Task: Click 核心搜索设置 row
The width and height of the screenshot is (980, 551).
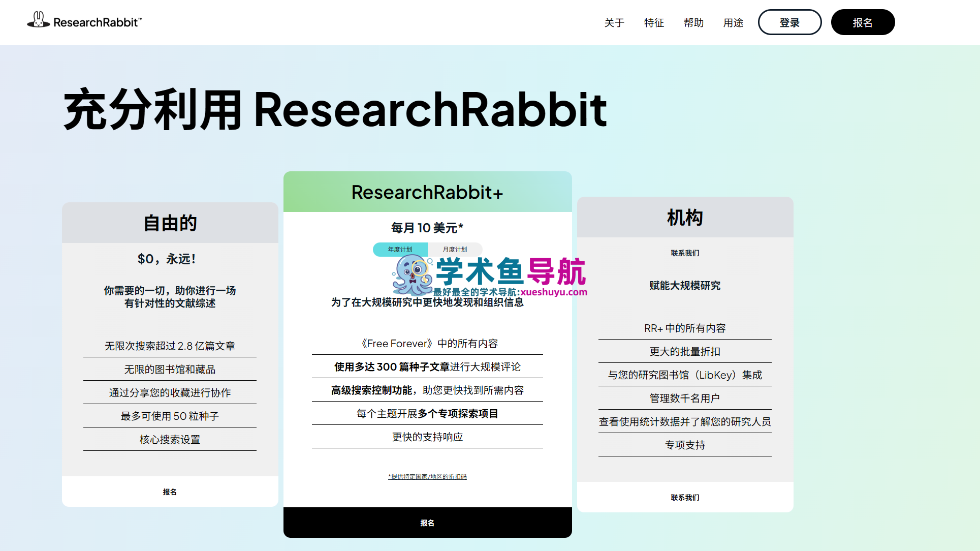Action: click(x=170, y=439)
